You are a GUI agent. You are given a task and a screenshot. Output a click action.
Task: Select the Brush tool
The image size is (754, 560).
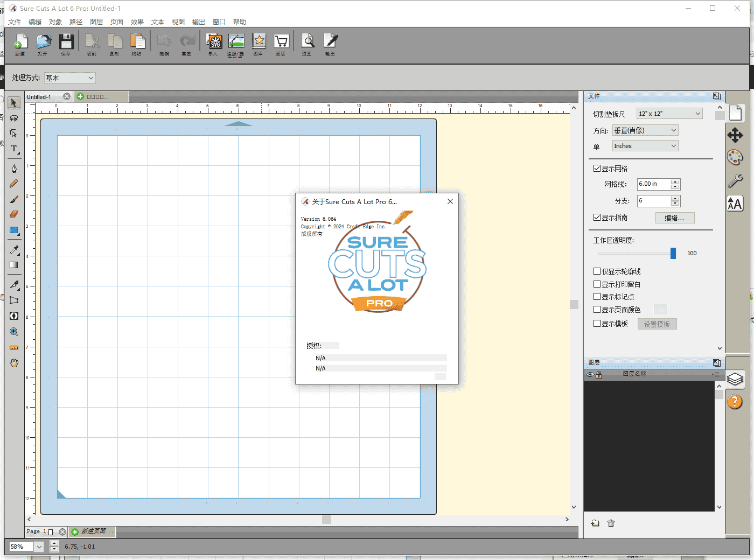(14, 199)
